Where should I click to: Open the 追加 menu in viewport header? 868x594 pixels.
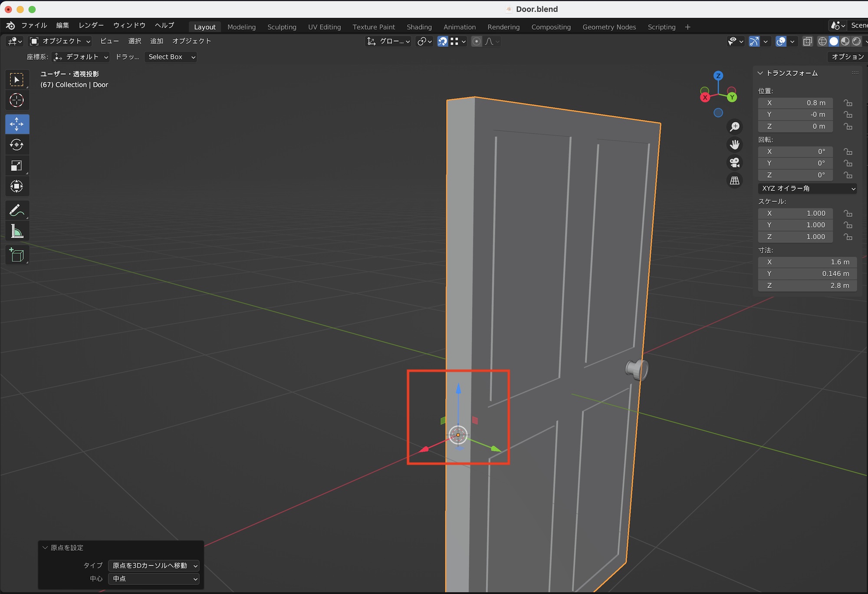tap(156, 41)
